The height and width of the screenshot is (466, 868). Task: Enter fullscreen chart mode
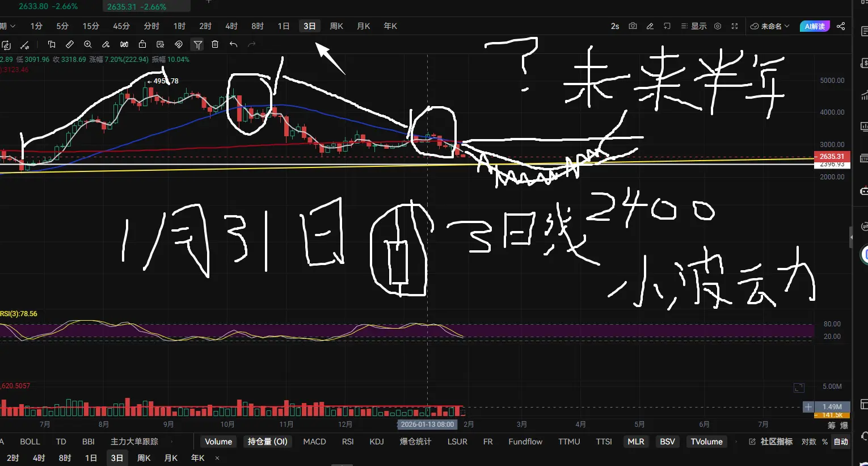735,26
